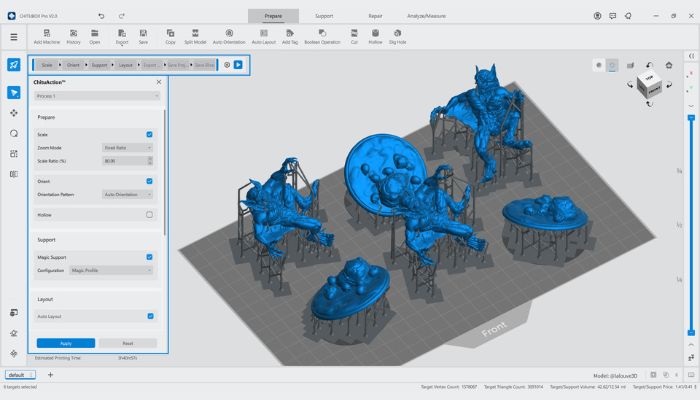Collapse the right panel with double chevron
Viewport: 700px width, 400px height.
(692, 56)
